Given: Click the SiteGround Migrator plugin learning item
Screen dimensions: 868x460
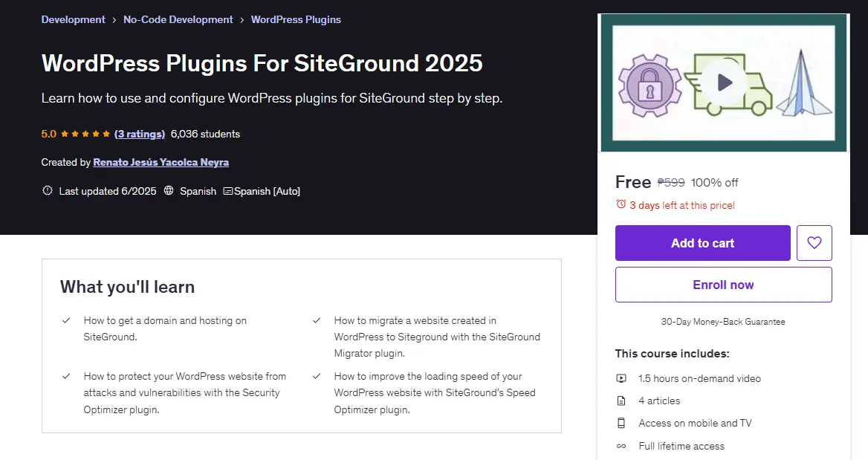Looking at the screenshot, I should tap(437, 337).
